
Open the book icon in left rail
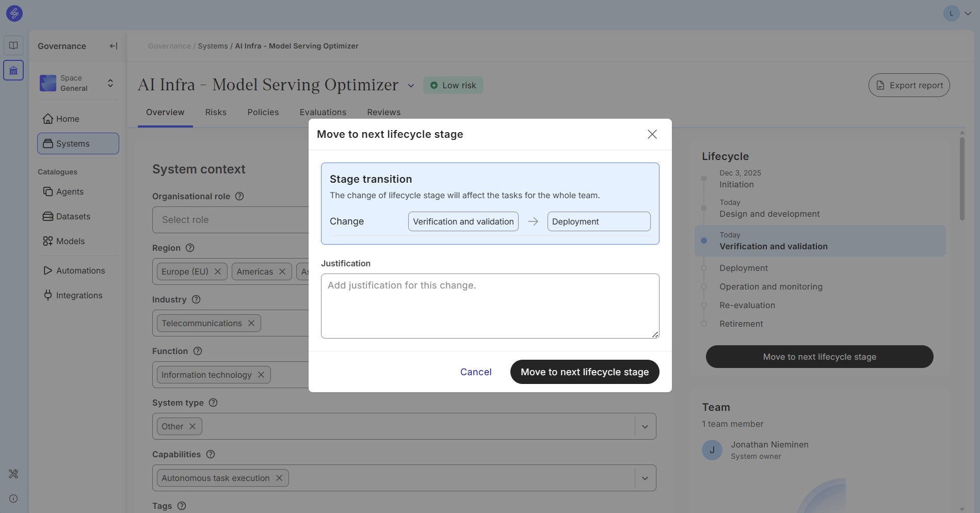pos(13,45)
